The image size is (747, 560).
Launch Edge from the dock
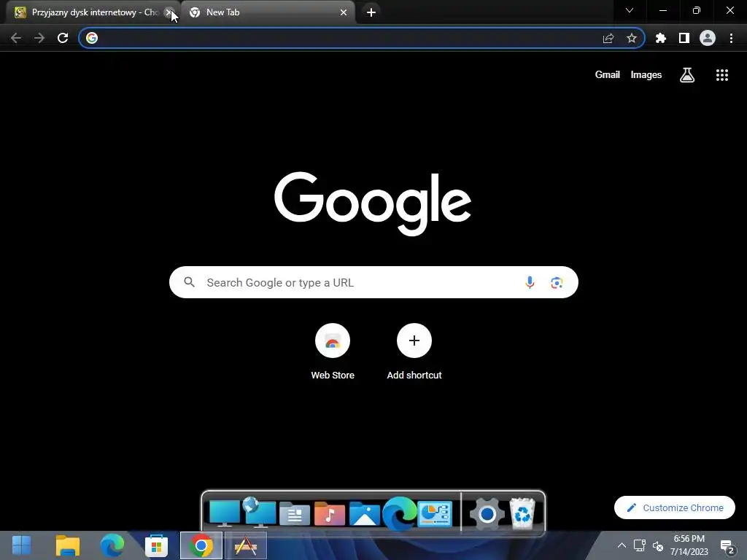click(399, 513)
